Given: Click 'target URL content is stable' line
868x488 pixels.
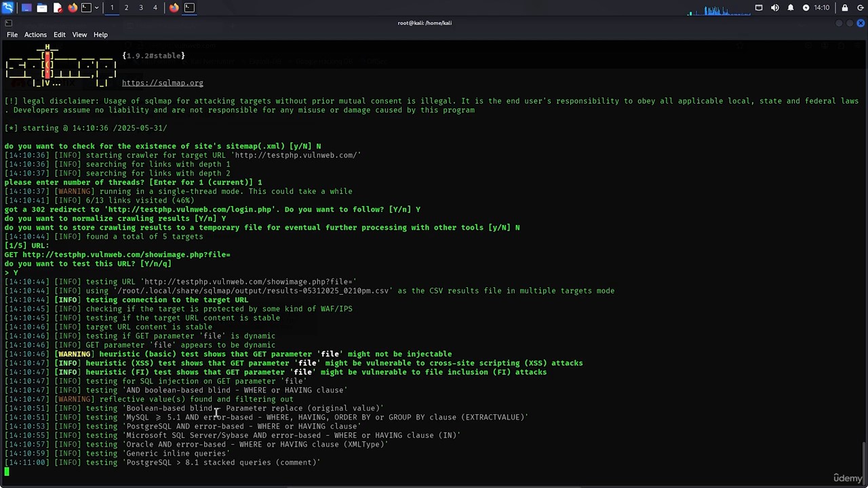Looking at the screenshot, I should [108, 327].
